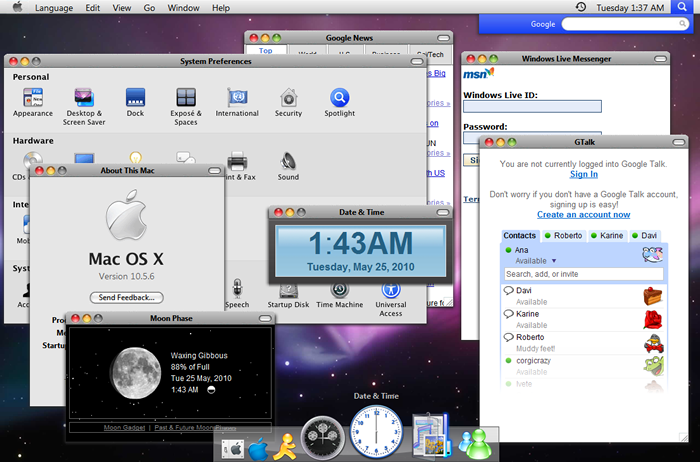Toggle Moon Phase window pill button
The width and height of the screenshot is (700, 462).
tap(265, 319)
